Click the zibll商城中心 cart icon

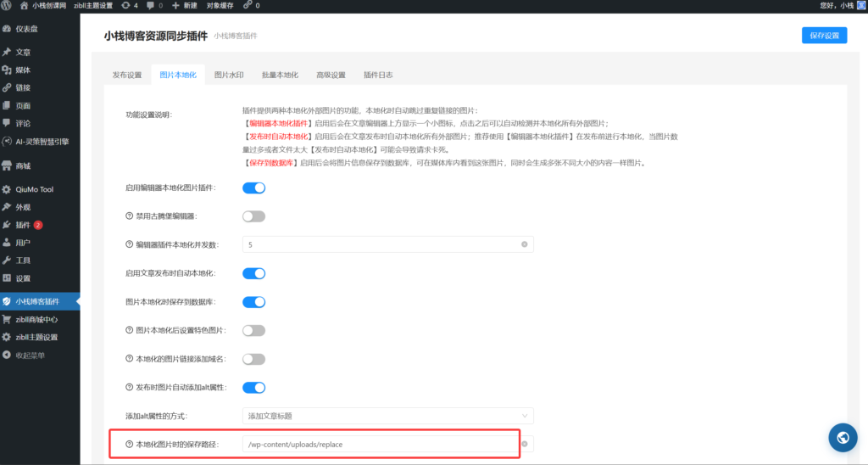tap(7, 319)
